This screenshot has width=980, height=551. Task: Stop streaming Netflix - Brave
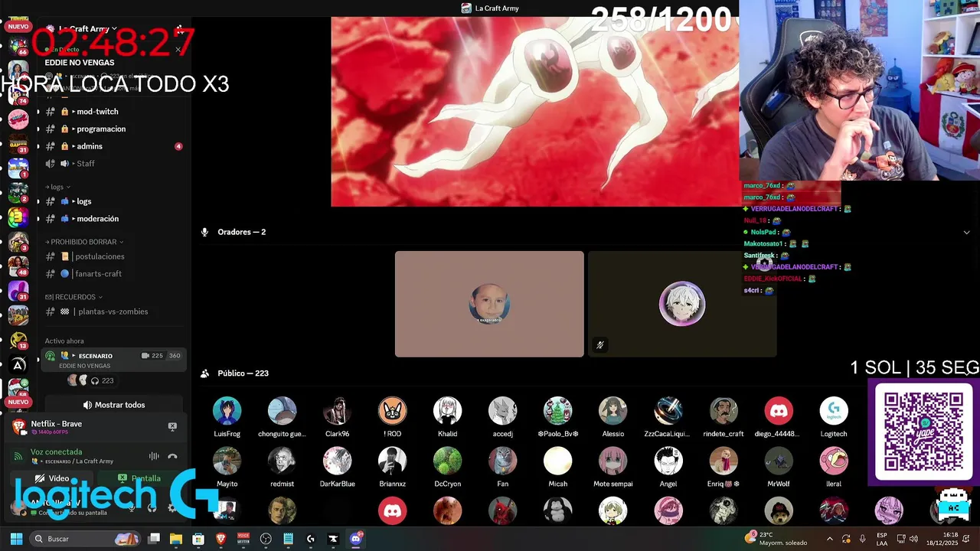click(x=172, y=426)
